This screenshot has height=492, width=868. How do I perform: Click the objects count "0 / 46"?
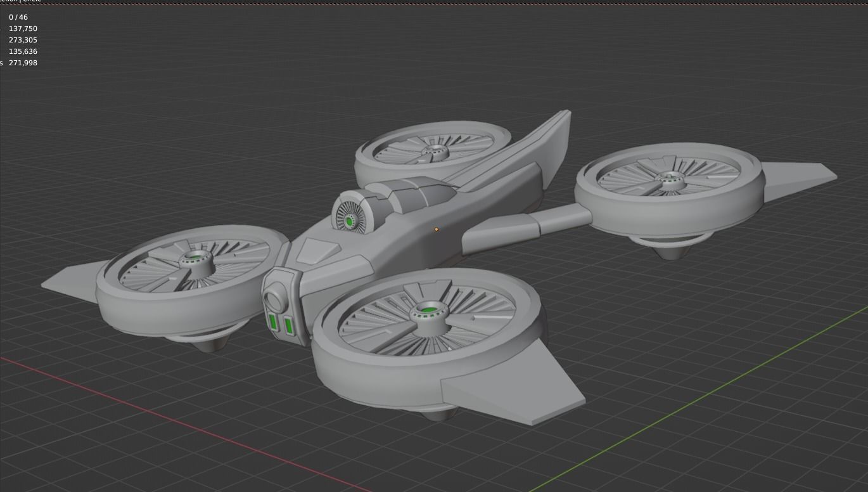[x=18, y=17]
